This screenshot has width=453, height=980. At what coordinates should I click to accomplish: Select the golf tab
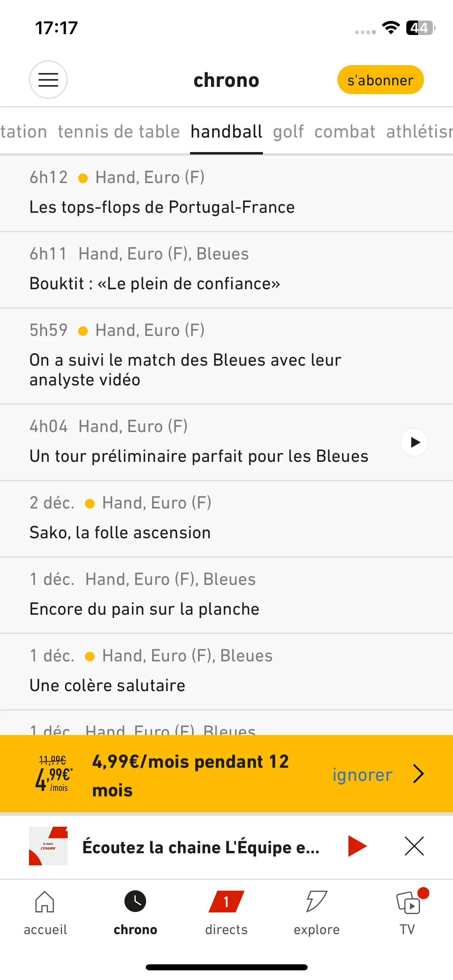tap(288, 132)
